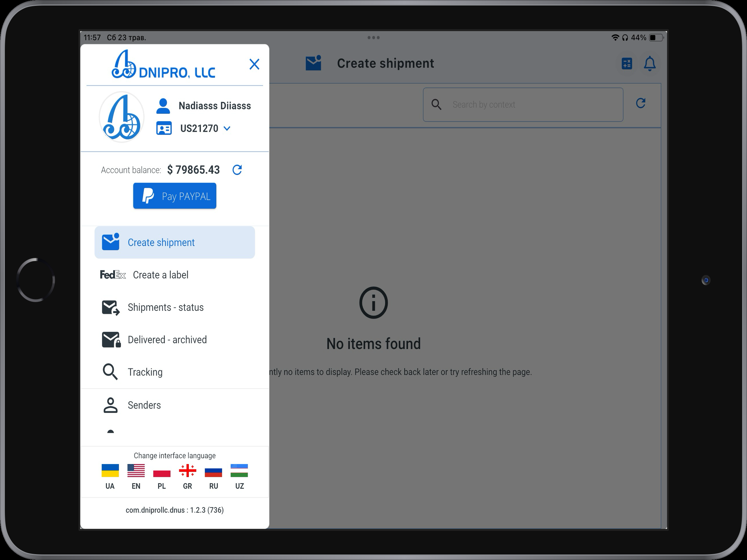Click the ID card icon
This screenshot has width=747, height=560.
164,128
